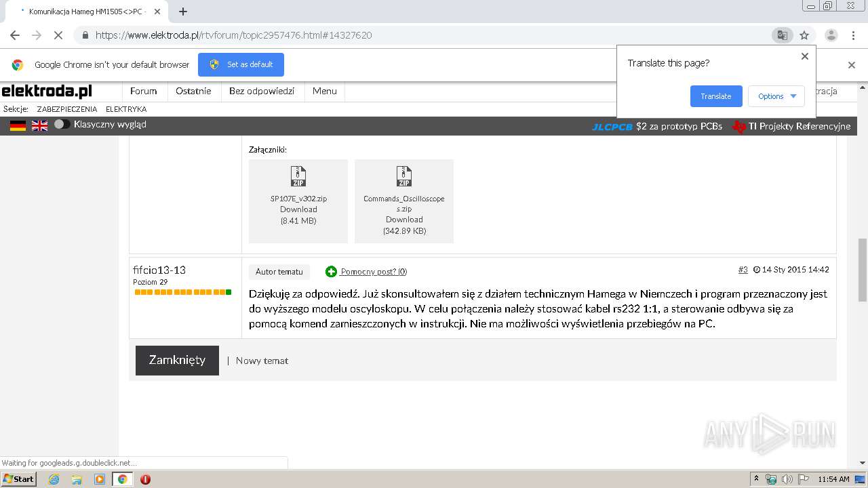Close the Translate this page popup

(x=805, y=56)
